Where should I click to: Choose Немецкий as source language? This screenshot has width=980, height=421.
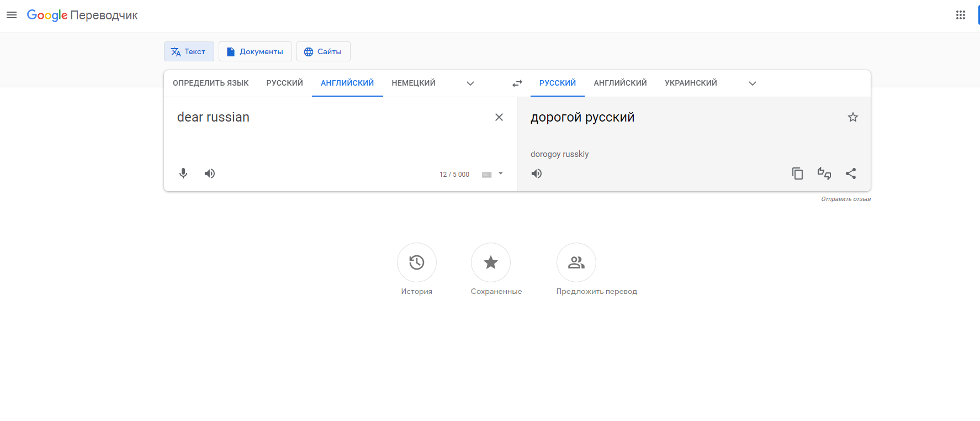tap(414, 83)
